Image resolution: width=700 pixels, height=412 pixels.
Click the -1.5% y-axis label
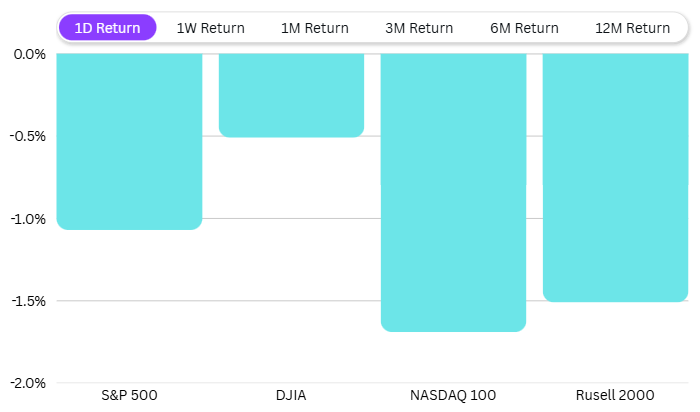pos(28,301)
